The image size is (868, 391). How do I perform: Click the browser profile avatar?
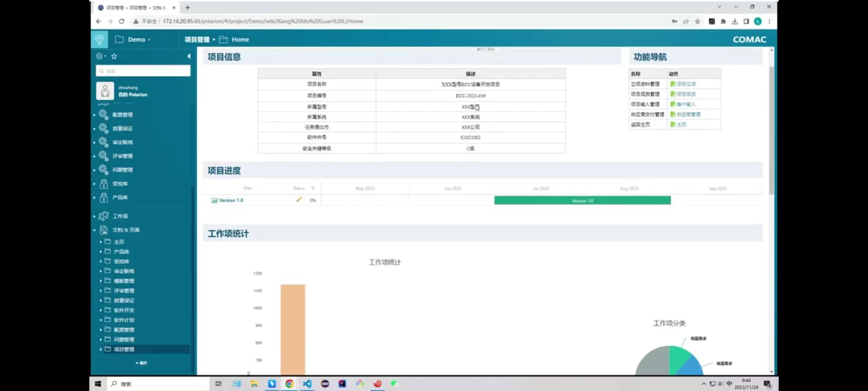click(x=758, y=21)
